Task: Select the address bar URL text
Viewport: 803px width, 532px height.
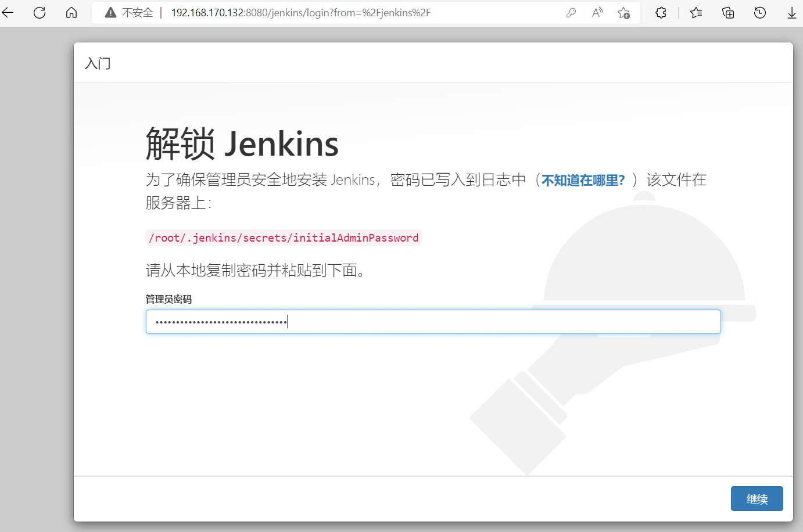Action: tap(301, 13)
